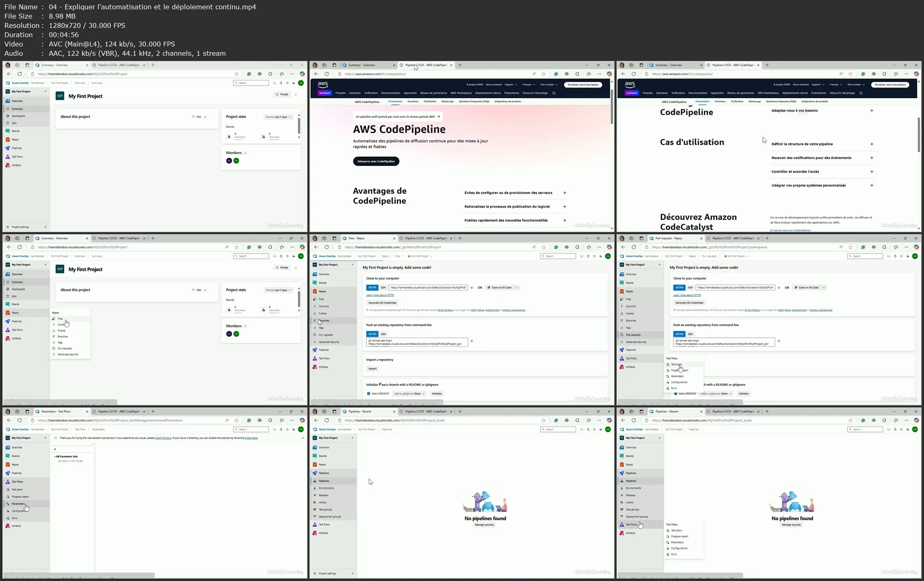Viewport: 924px width, 581px height.
Task: Click the Démarrer avec CodePipeline button
Action: tap(376, 161)
